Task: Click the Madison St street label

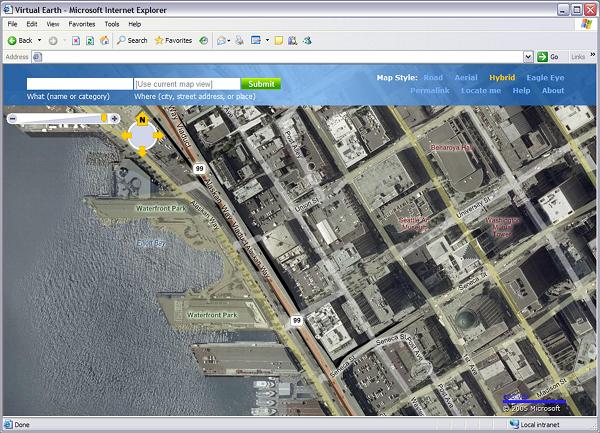Action: pos(552,387)
